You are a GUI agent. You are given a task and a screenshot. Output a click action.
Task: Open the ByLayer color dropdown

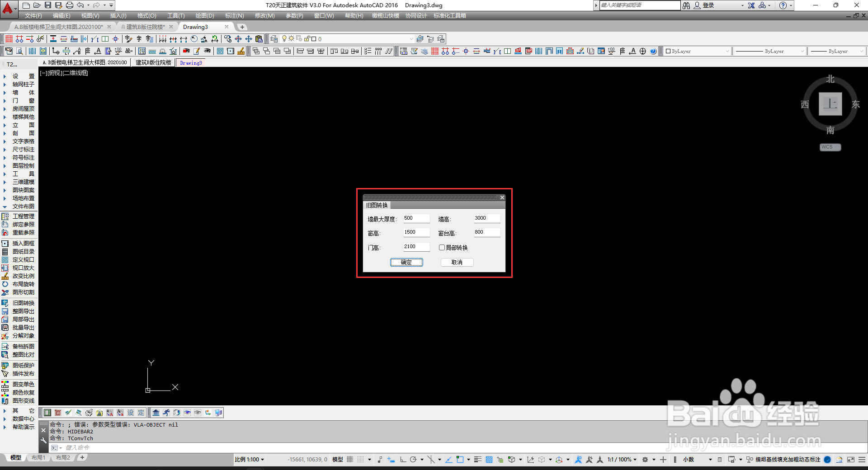pos(697,51)
